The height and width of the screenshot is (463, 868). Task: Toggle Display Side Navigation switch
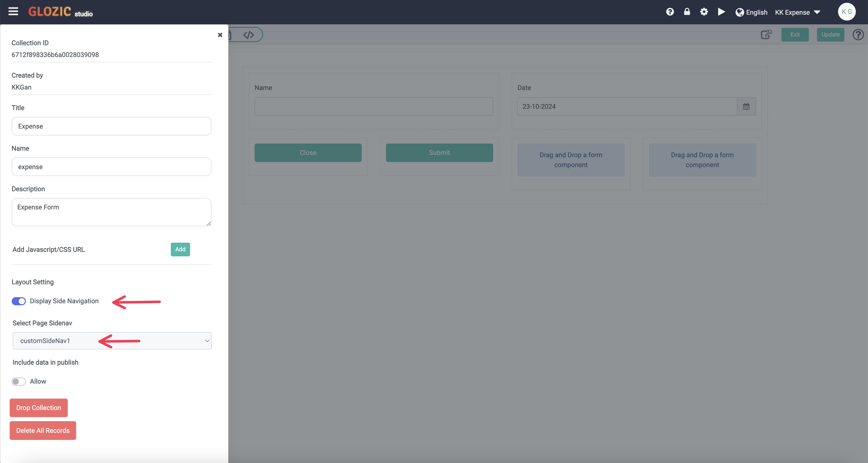pyautogui.click(x=19, y=301)
